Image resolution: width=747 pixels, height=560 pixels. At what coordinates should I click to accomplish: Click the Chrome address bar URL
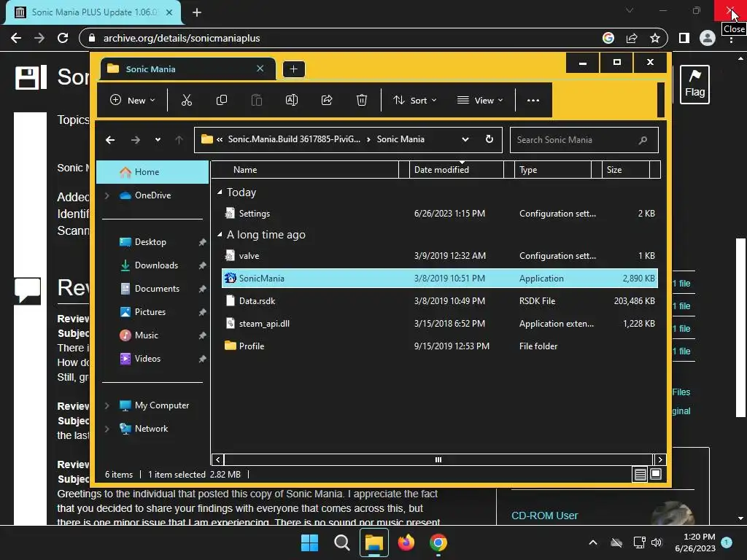(x=182, y=38)
